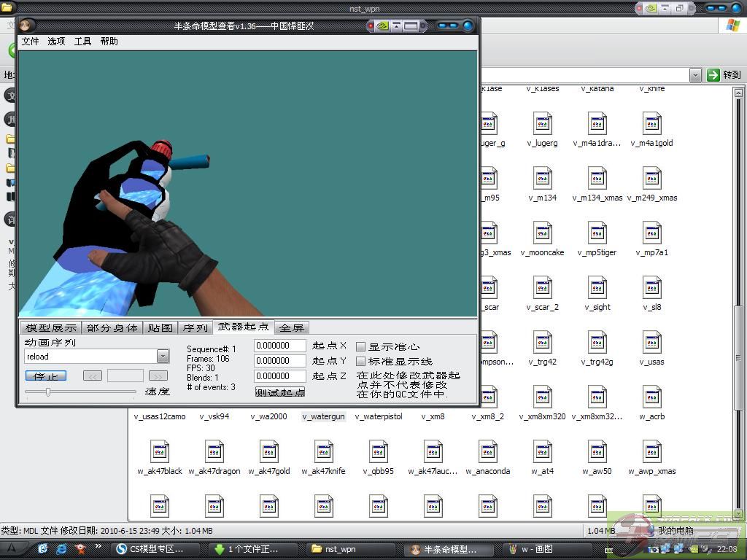Enable the 显示准心 crosshair checkbox

360,347
